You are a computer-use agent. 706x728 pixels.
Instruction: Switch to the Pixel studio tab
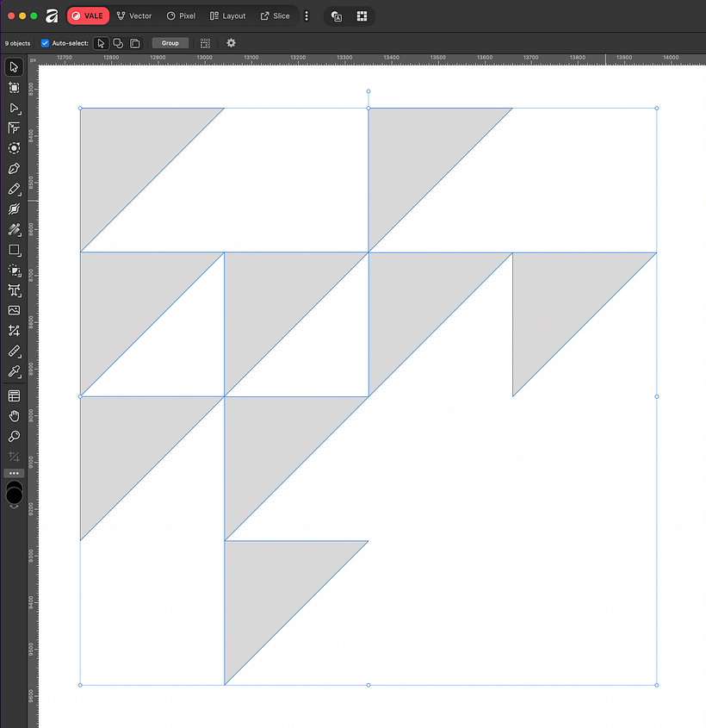pyautogui.click(x=182, y=16)
